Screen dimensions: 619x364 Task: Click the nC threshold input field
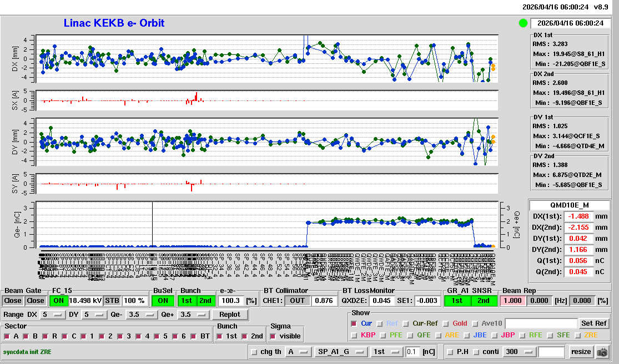coord(412,352)
